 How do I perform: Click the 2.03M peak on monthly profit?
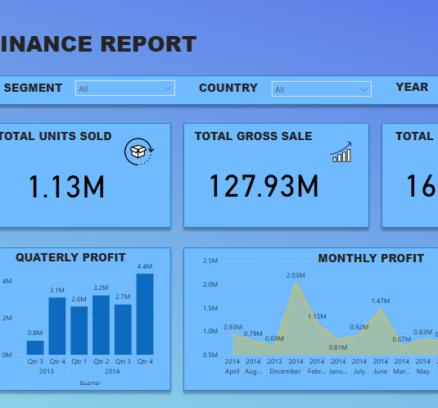296,283
